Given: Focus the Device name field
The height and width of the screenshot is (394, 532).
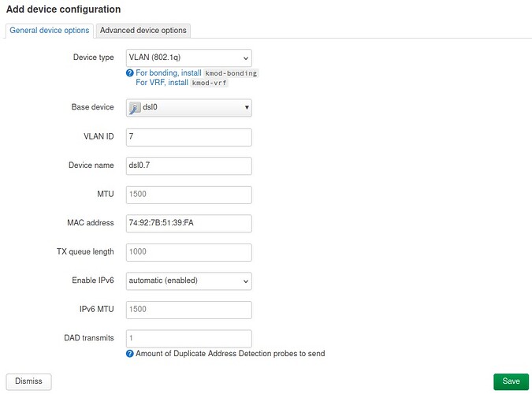Looking at the screenshot, I should coord(188,165).
